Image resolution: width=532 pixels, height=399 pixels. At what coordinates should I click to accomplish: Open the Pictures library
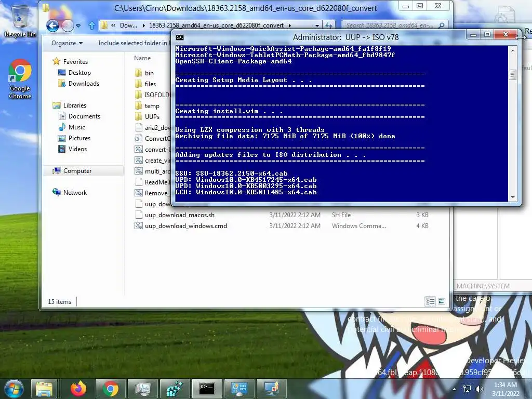click(74, 138)
